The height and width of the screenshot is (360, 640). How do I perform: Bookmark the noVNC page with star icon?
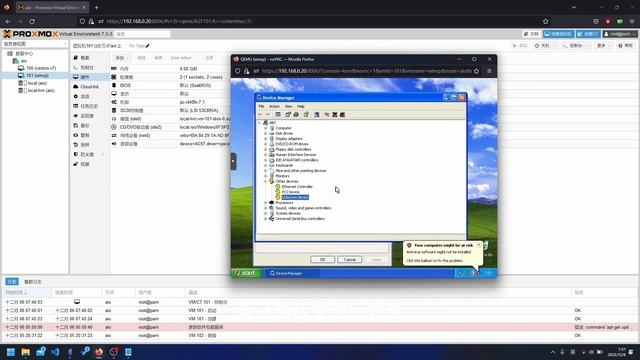tap(476, 71)
